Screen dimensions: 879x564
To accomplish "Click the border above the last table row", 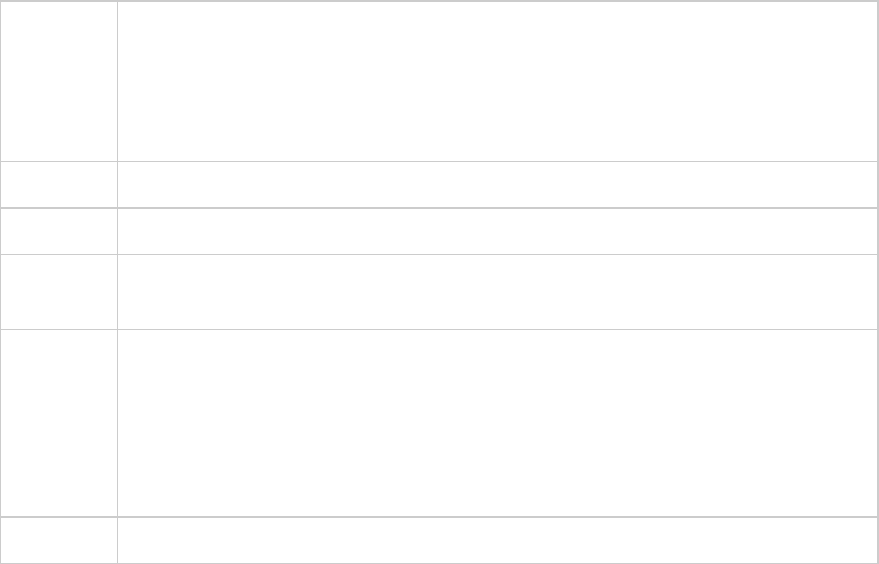I will (495, 517).
